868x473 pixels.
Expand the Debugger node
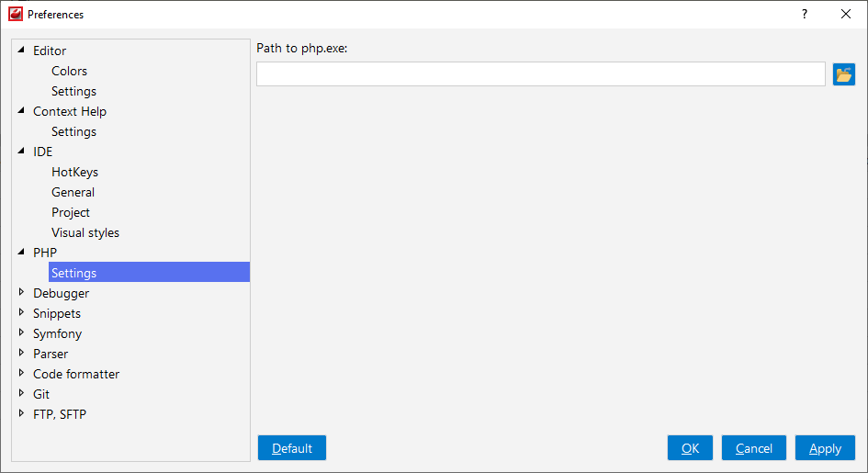[x=21, y=292]
